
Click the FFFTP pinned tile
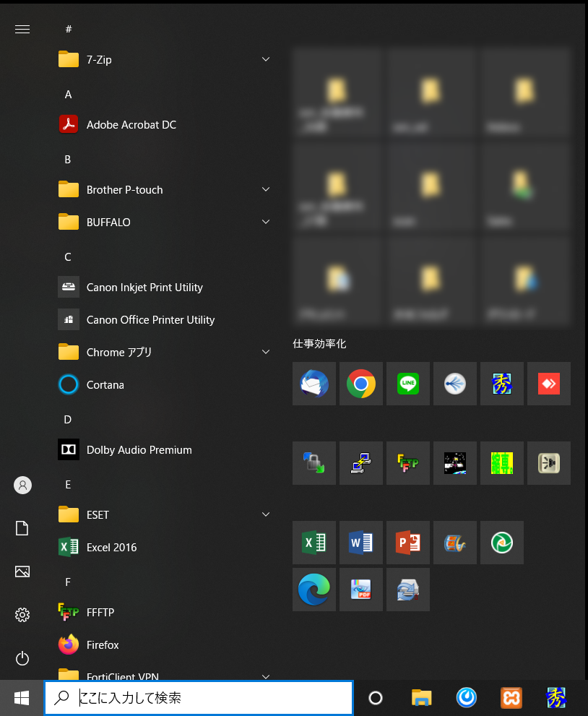click(x=408, y=463)
